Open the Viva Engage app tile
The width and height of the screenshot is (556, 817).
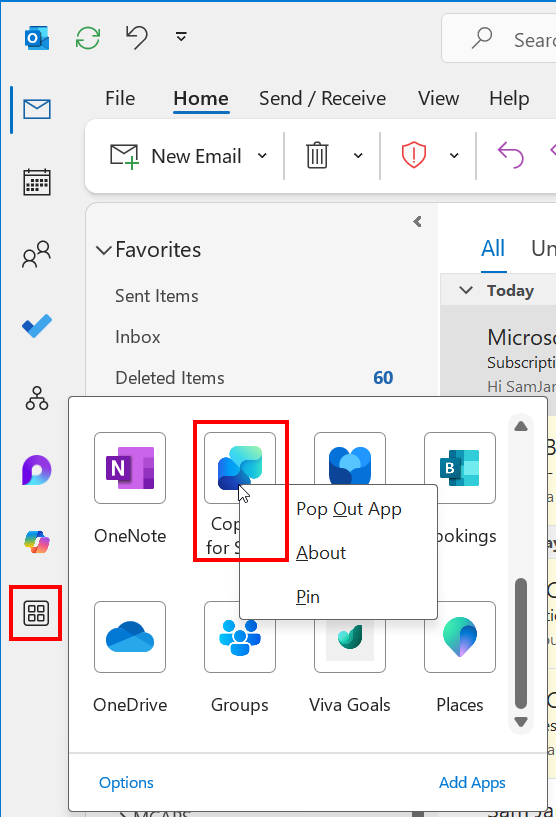point(350,460)
